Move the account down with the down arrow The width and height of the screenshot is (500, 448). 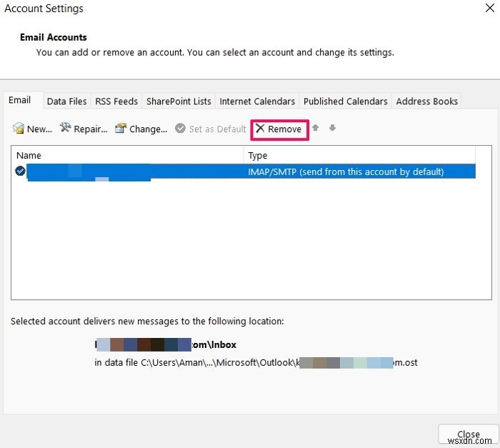point(332,128)
